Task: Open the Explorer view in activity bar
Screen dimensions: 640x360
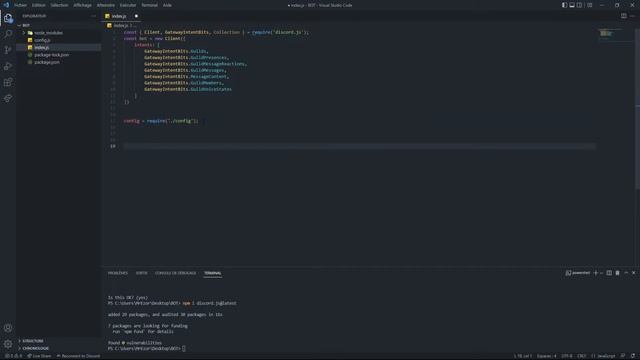Action: click(8, 18)
